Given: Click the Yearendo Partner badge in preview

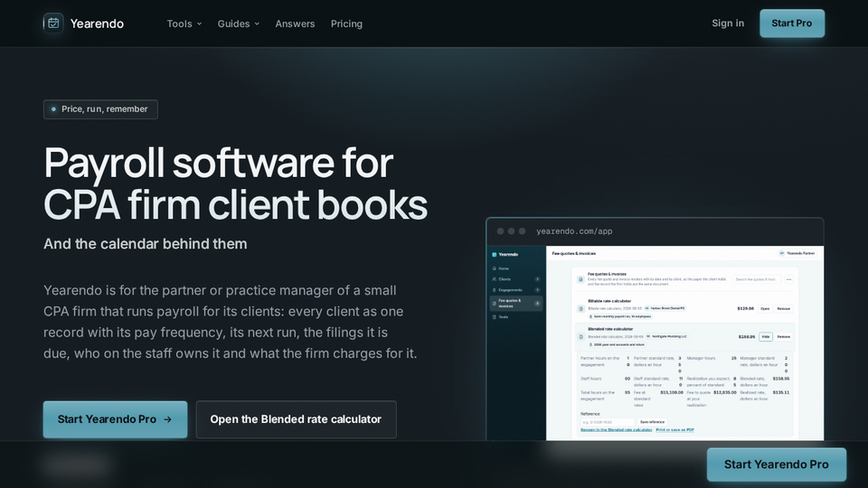Looking at the screenshot, I should (797, 253).
